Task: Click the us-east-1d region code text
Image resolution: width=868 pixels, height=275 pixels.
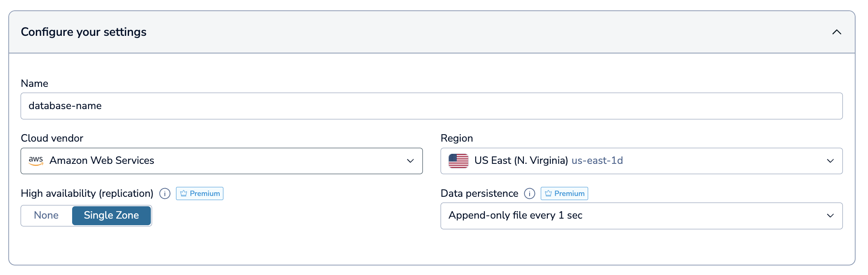Action: (597, 161)
